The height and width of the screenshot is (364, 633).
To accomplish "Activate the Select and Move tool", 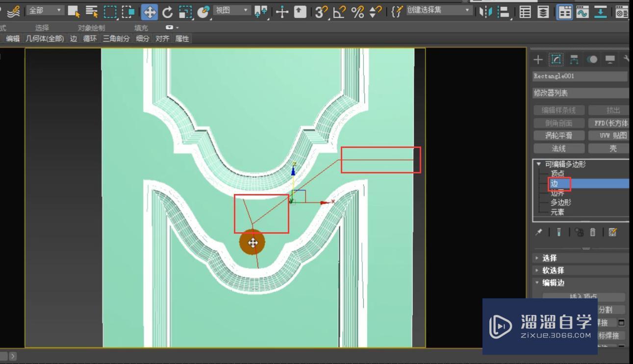I will coord(150,12).
